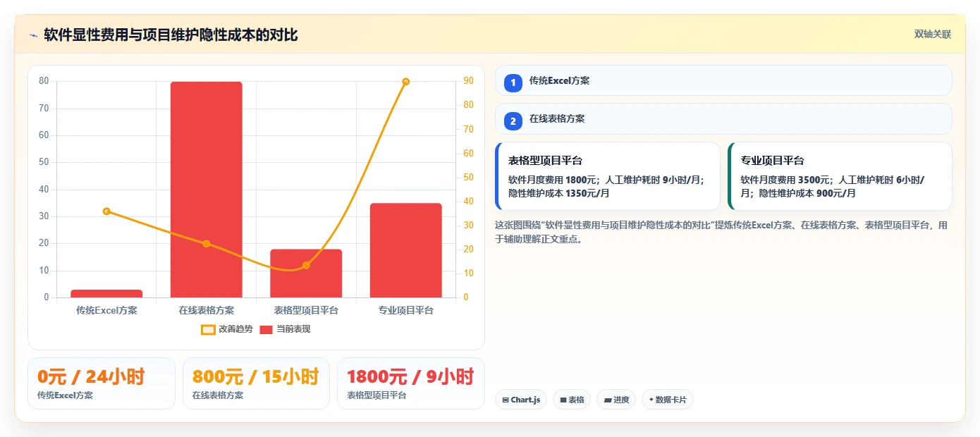980x437 pixels.
Task: Click x-axis label 专业项目平台
Action: [406, 310]
